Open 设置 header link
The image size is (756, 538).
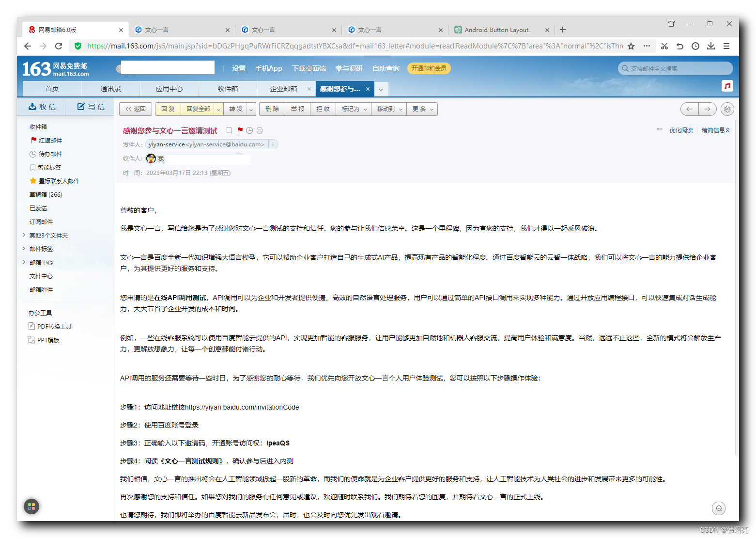(239, 68)
